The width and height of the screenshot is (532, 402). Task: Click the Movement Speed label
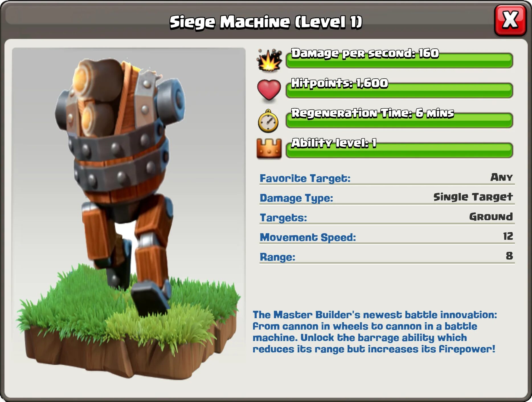(308, 237)
